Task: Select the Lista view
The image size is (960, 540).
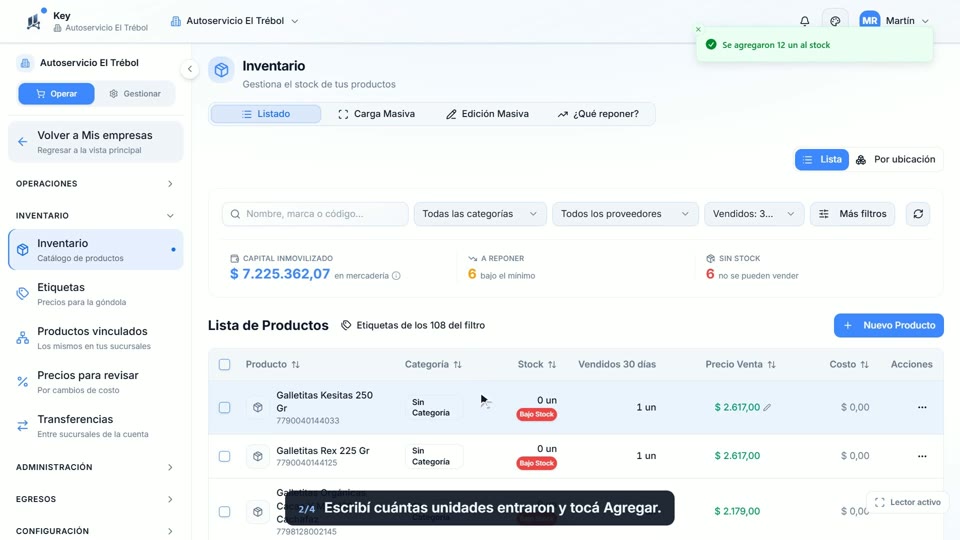Action: coord(822,160)
